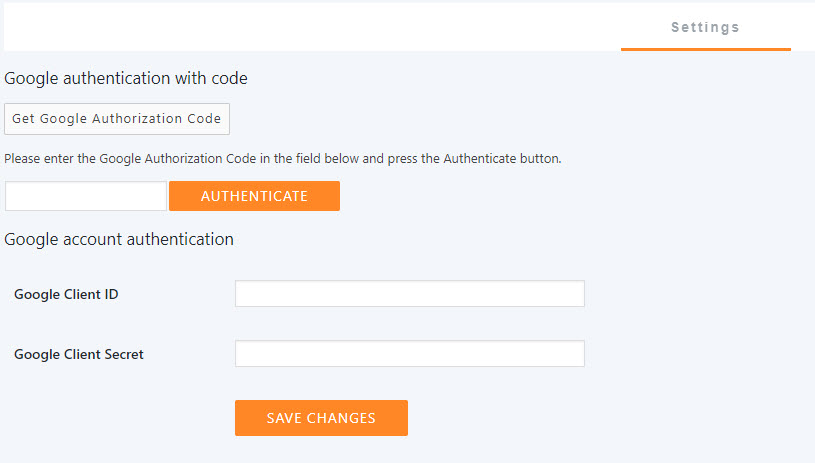This screenshot has height=463, width=815.
Task: Click Get Google Authorization Code button
Action: tap(117, 118)
